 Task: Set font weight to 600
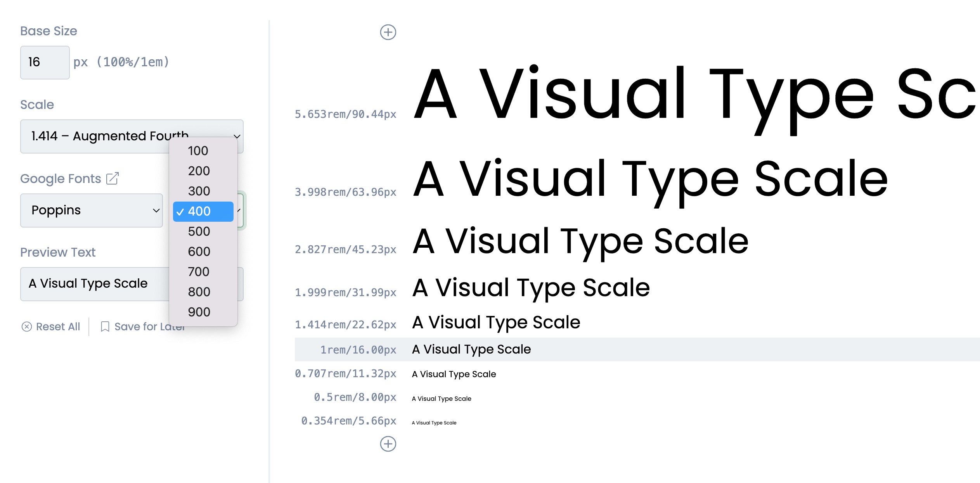coord(199,252)
